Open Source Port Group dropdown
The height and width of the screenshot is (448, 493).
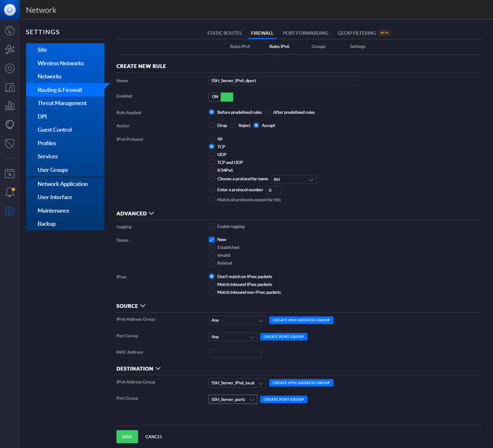[233, 337]
